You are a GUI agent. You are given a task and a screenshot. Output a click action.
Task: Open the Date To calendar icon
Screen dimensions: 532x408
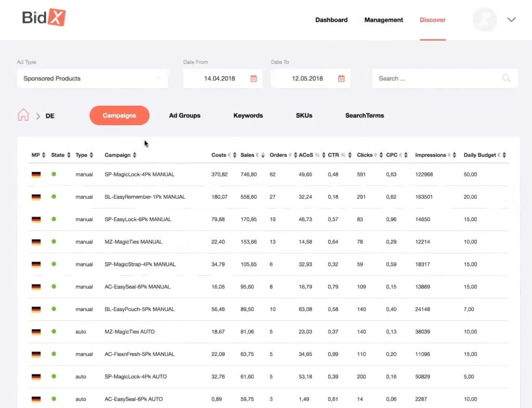341,78
